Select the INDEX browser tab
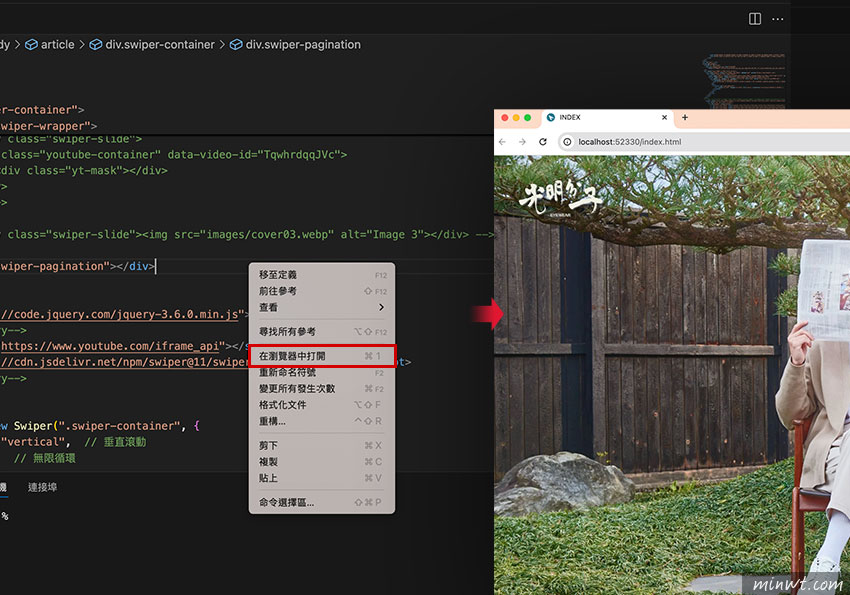 click(608, 118)
